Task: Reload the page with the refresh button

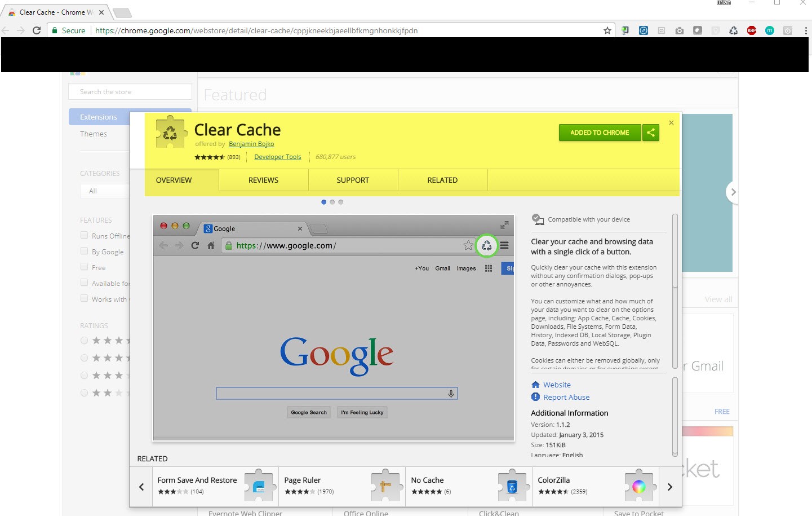Action: point(37,30)
